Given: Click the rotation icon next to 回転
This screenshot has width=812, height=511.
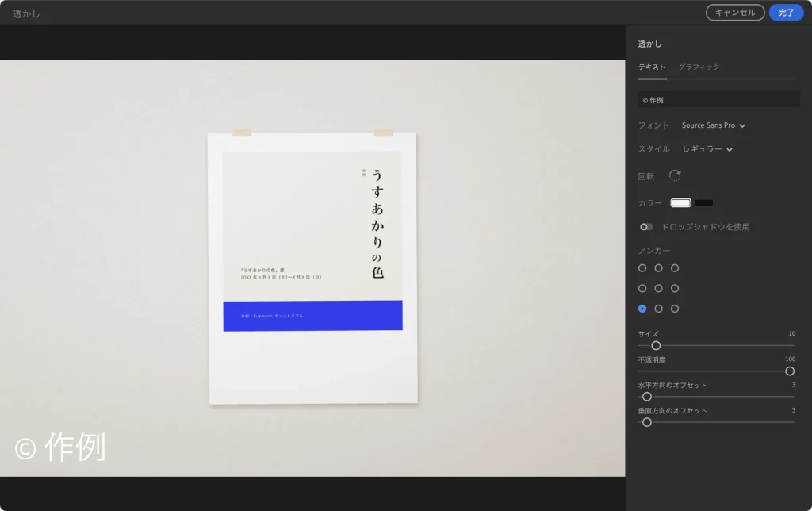Looking at the screenshot, I should [675, 175].
